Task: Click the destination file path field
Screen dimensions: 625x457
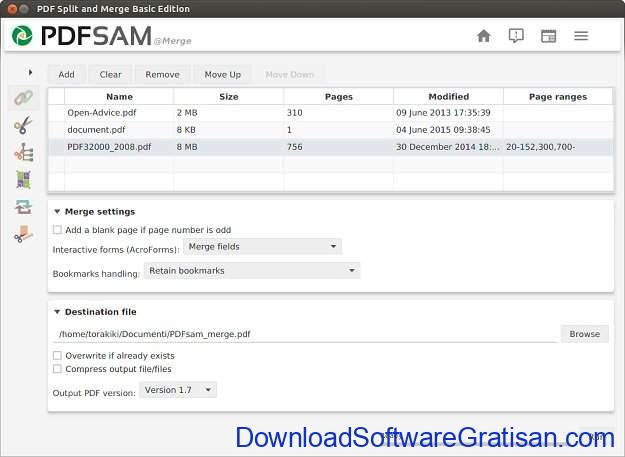Action: 305,334
